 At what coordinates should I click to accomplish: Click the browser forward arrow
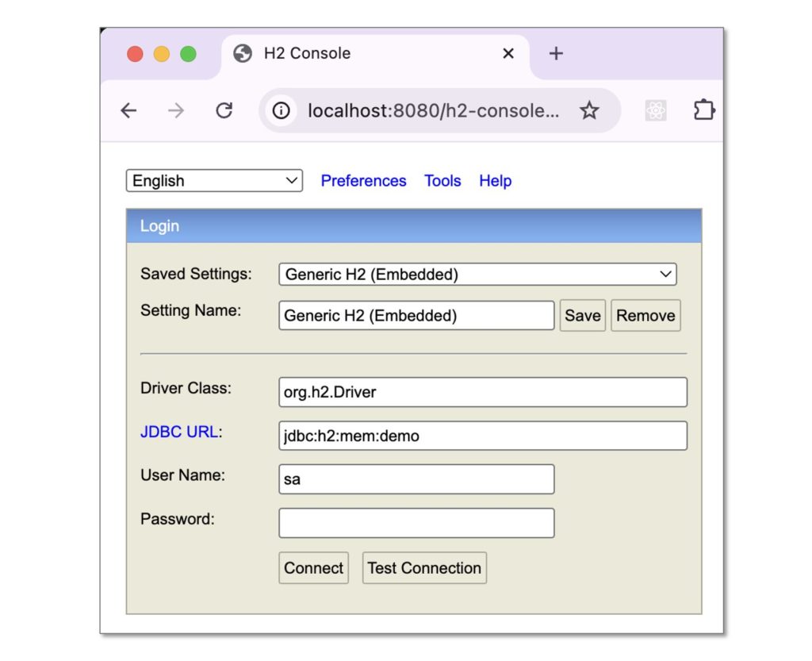click(176, 111)
